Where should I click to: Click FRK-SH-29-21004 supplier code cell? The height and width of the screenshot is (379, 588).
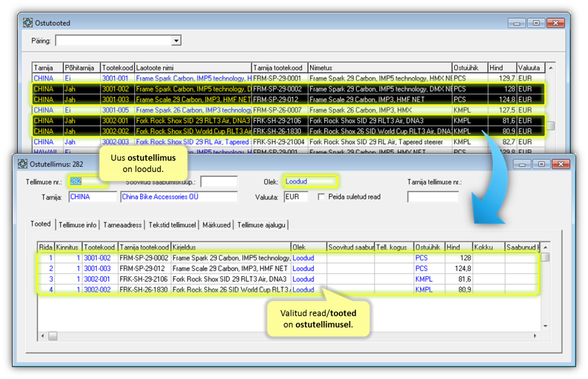[279, 142]
